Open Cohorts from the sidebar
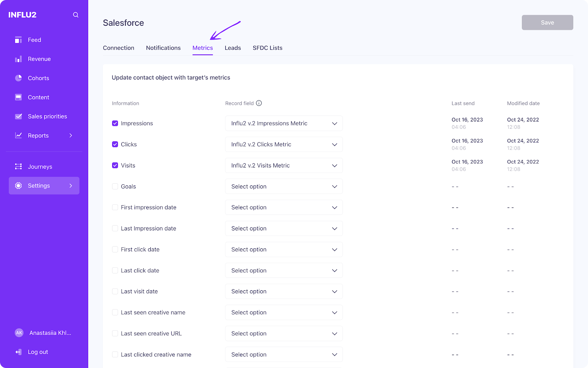588x368 pixels. coord(39,78)
